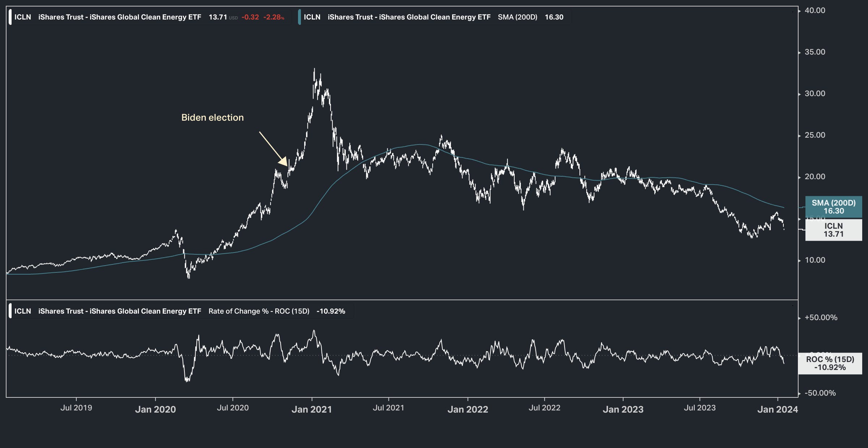Click the ROC % (15D) -10.92% axis tag
This screenshot has width=868, height=448.
(x=830, y=363)
